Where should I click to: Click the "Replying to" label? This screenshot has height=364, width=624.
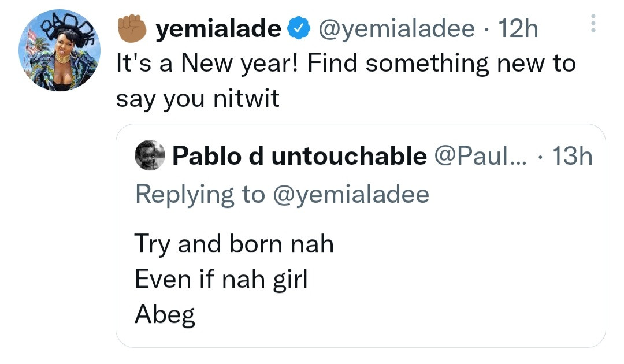click(199, 195)
